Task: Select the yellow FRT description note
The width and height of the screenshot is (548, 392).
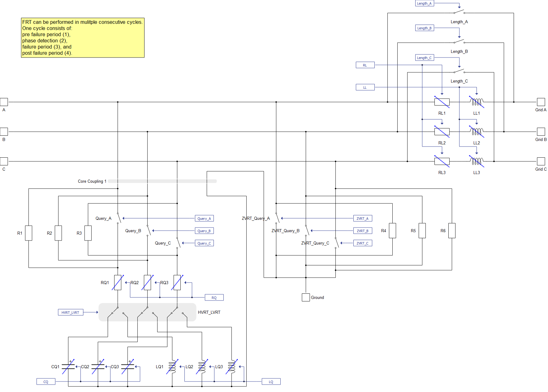Action: pyautogui.click(x=83, y=38)
